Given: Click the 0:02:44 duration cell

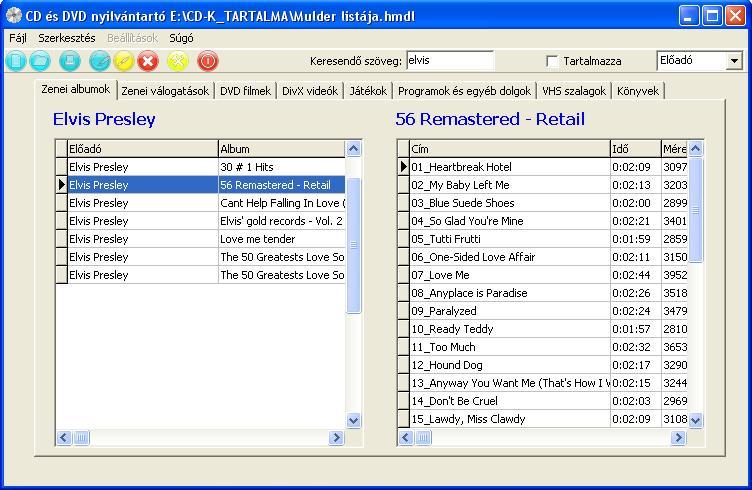Looking at the screenshot, I should point(635,275).
